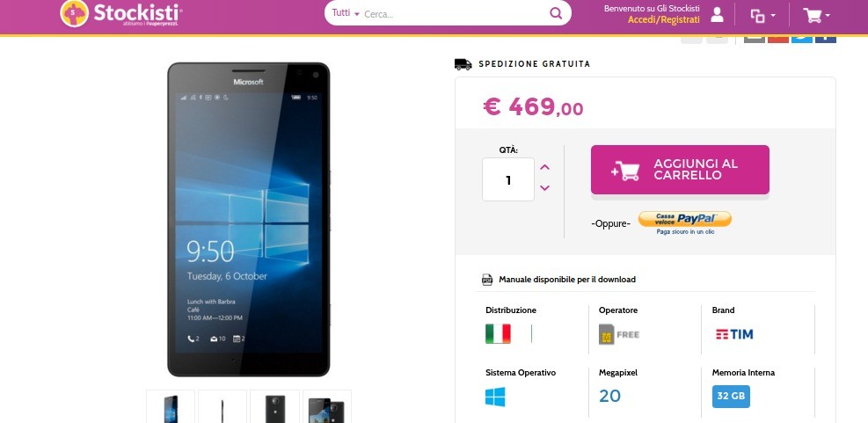This screenshot has width=868, height=423.
Task: Click Aggiungi al carrello button
Action: coord(680,170)
